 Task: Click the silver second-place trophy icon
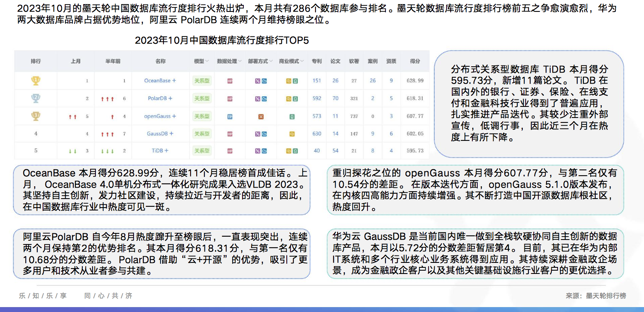(x=36, y=98)
